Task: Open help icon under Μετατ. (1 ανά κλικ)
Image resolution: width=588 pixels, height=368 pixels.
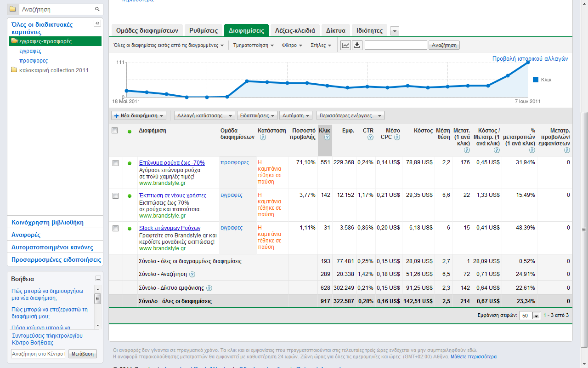Action: pos(467,150)
